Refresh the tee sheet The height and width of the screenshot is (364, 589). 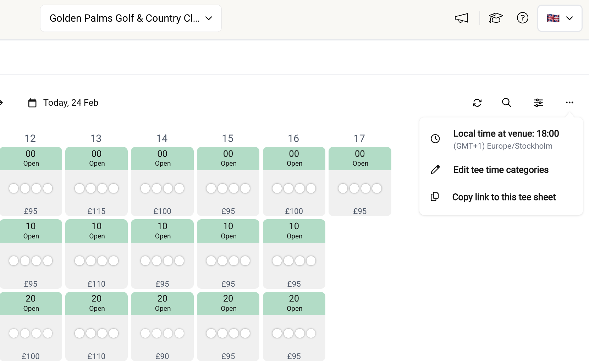pos(477,103)
